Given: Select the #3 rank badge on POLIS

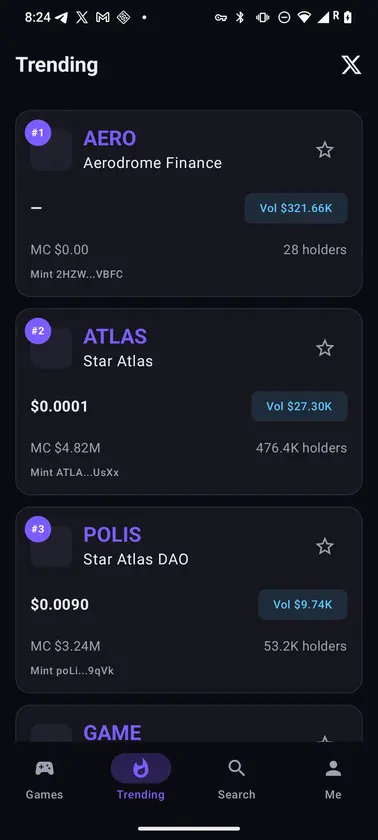Looking at the screenshot, I should click(x=38, y=529).
